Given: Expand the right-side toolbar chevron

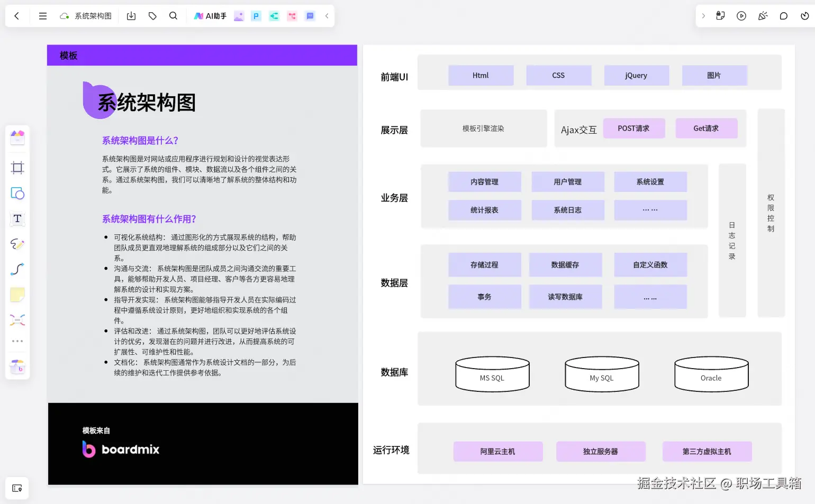Looking at the screenshot, I should coord(703,16).
